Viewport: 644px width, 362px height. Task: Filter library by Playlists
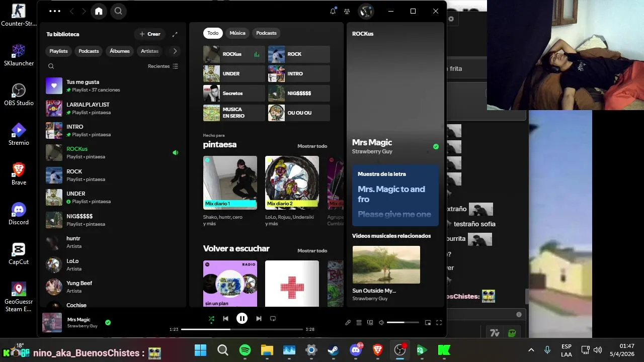pyautogui.click(x=58, y=51)
